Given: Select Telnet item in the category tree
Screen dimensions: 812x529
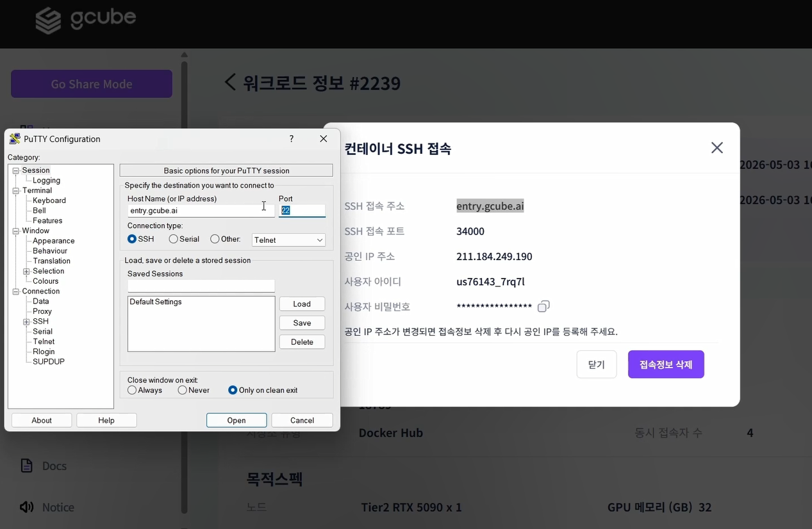Looking at the screenshot, I should (44, 342).
